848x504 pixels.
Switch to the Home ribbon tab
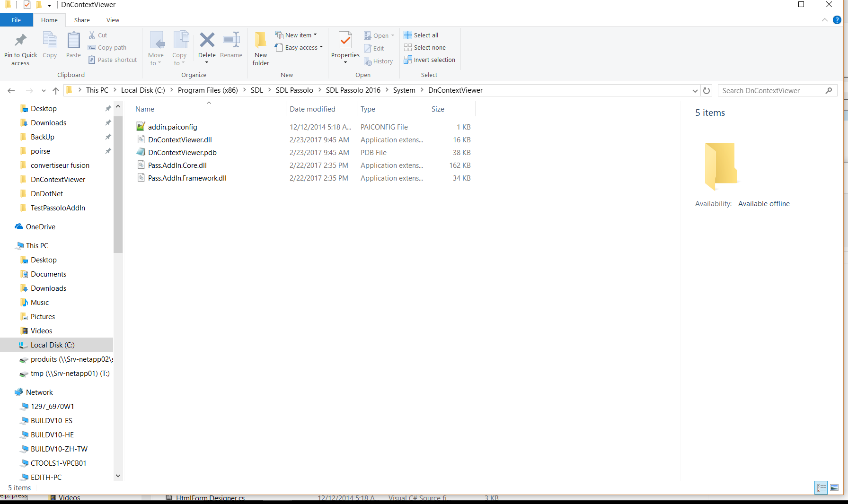[x=49, y=20]
